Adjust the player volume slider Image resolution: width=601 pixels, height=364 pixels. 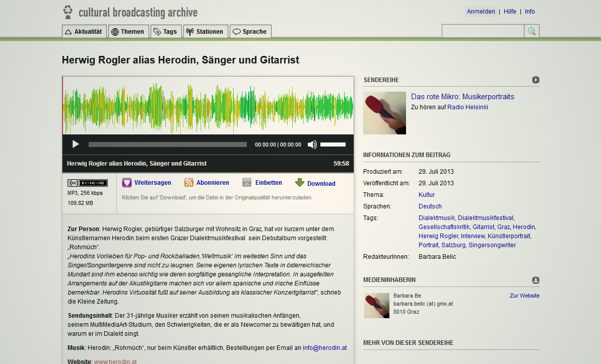332,144
